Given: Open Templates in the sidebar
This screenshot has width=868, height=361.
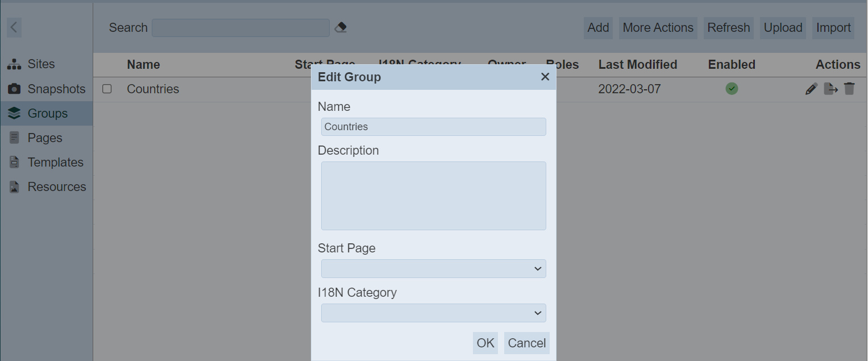Looking at the screenshot, I should [x=55, y=163].
